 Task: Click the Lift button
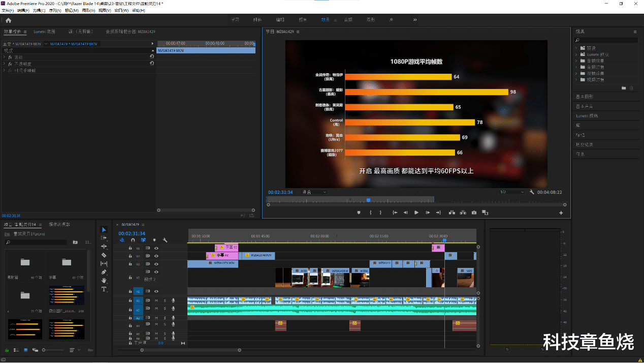pyautogui.click(x=452, y=213)
